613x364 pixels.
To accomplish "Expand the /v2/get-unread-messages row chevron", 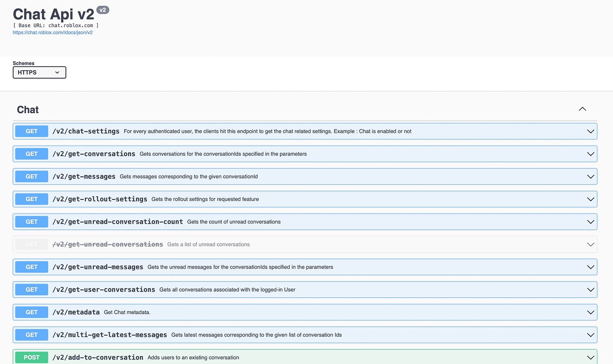I will click(x=590, y=267).
